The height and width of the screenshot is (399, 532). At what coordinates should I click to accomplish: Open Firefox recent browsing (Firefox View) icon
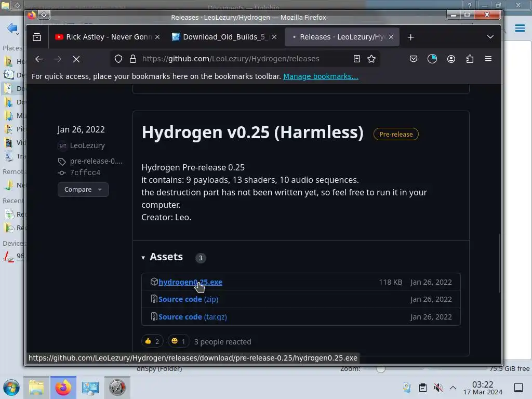click(37, 37)
